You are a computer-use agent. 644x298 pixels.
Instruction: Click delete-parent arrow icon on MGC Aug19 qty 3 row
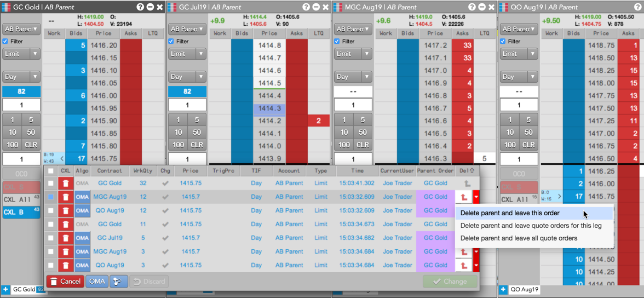click(464, 251)
